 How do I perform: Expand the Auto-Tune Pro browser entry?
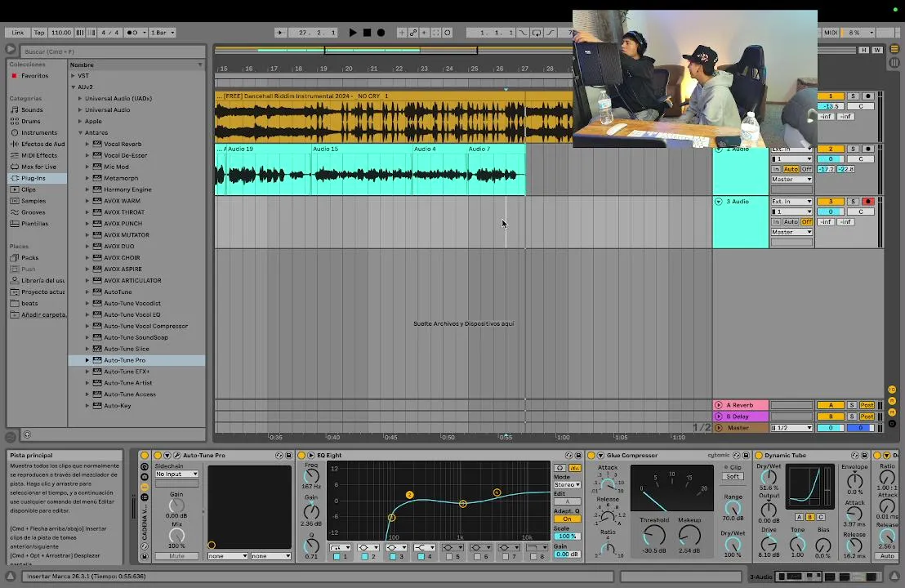(x=87, y=360)
